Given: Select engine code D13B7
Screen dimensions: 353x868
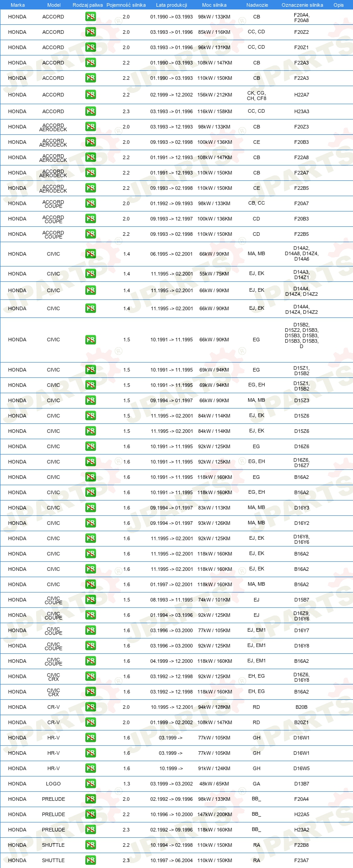Looking at the screenshot, I should coord(302,784).
